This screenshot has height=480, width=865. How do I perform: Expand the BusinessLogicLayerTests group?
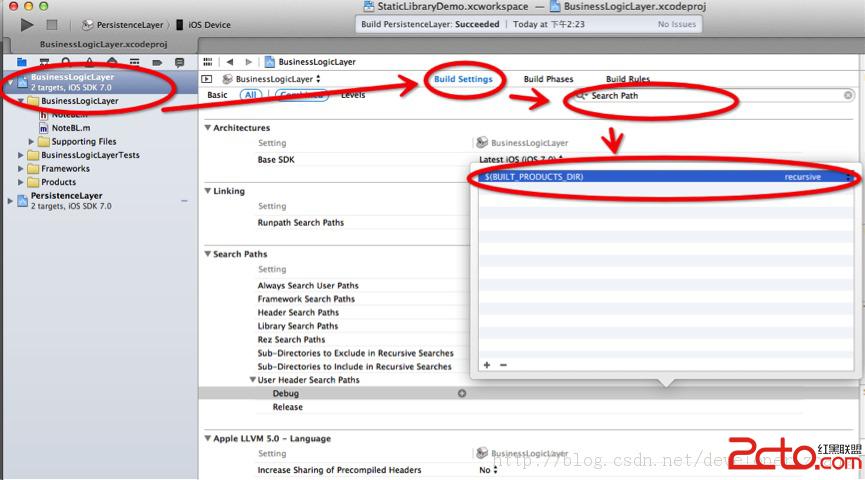click(x=20, y=155)
